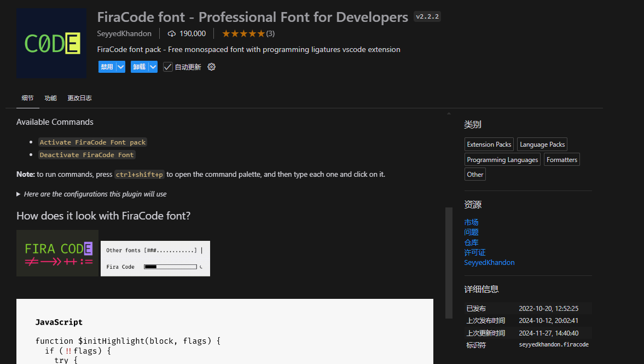
Task: Click the FIRA CODE ligatures preview image
Action: click(x=57, y=253)
